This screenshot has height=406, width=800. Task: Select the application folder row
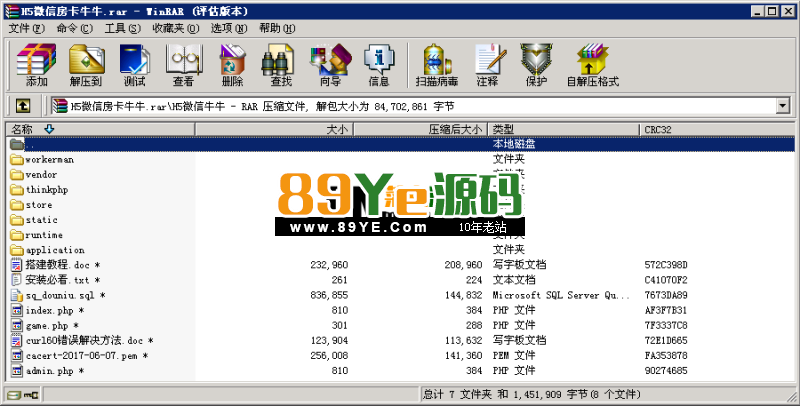coord(401,250)
